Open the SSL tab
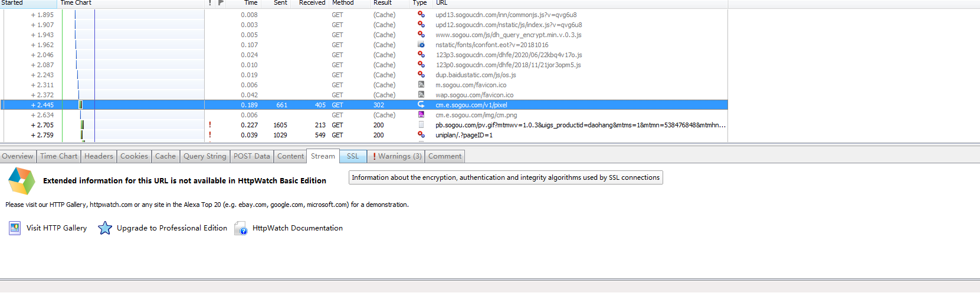Viewport: 980px width, 293px height. [352, 156]
